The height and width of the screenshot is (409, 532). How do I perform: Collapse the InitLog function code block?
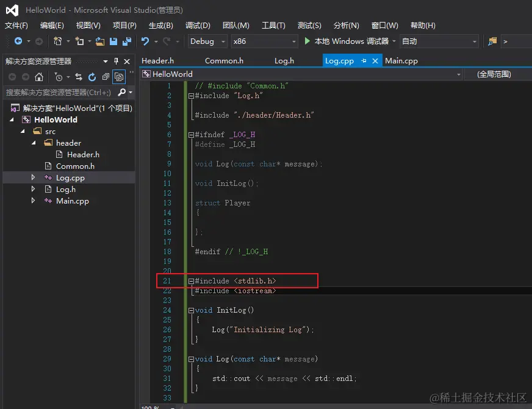[191, 310]
